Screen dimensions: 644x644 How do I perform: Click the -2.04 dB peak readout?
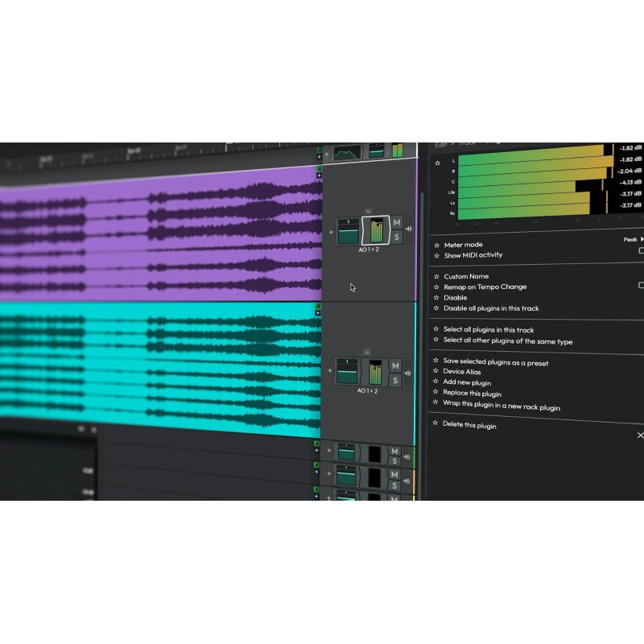(x=630, y=171)
